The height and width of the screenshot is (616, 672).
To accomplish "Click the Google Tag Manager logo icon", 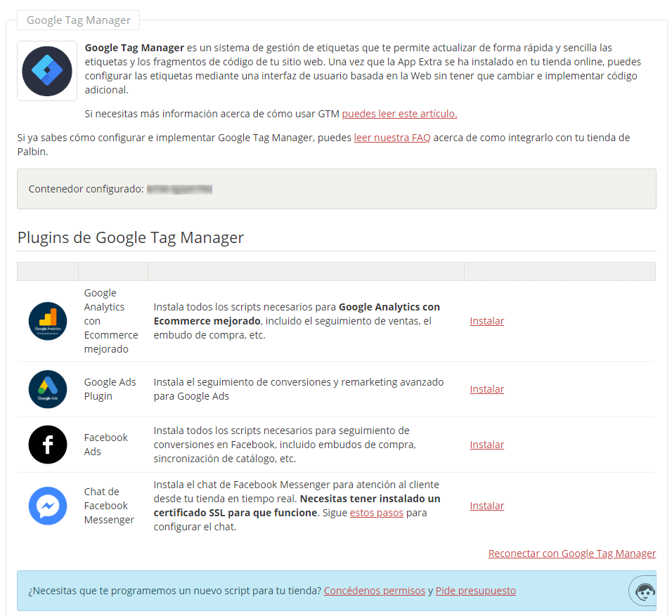I will click(46, 70).
